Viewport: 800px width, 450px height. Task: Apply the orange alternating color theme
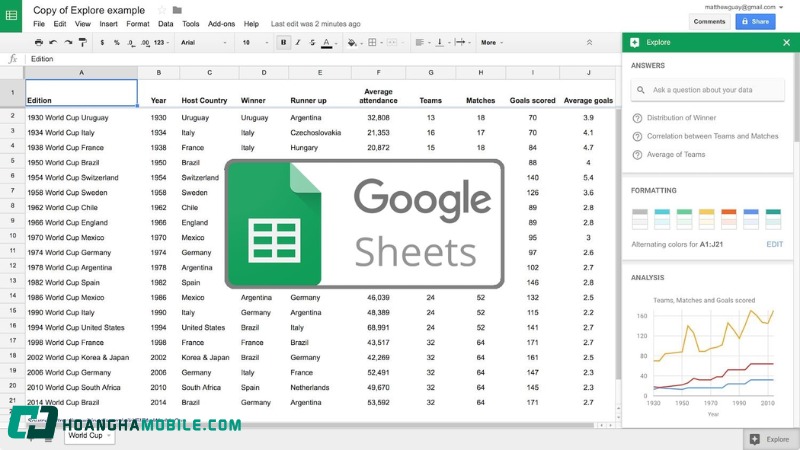729,219
